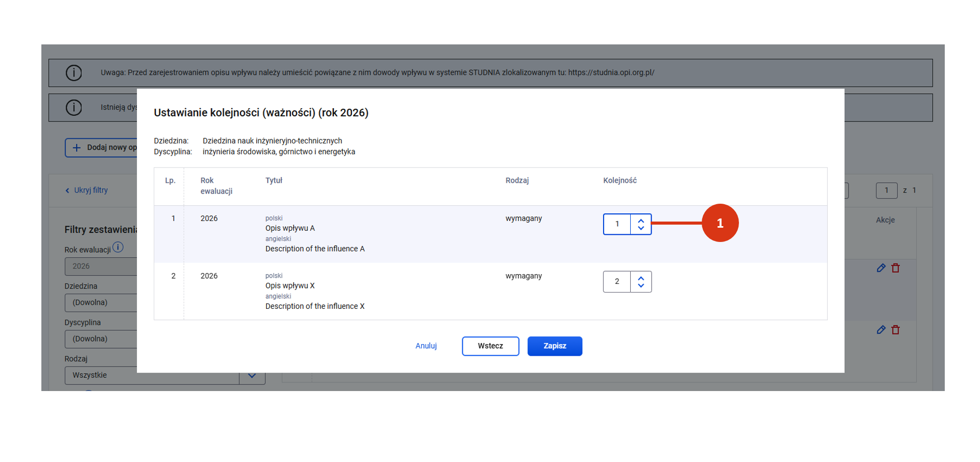Screen dimensions: 980x462
Task: Decrease order value for Opis wpływu X
Action: click(x=641, y=286)
